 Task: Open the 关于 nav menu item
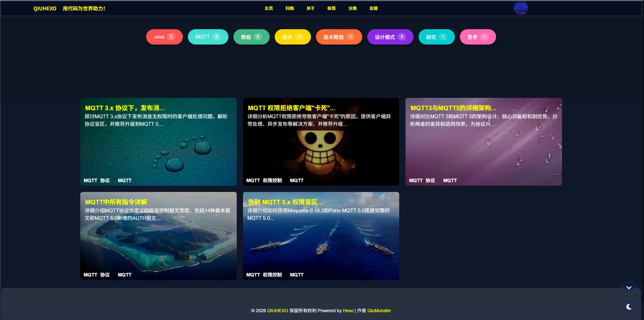(x=310, y=8)
